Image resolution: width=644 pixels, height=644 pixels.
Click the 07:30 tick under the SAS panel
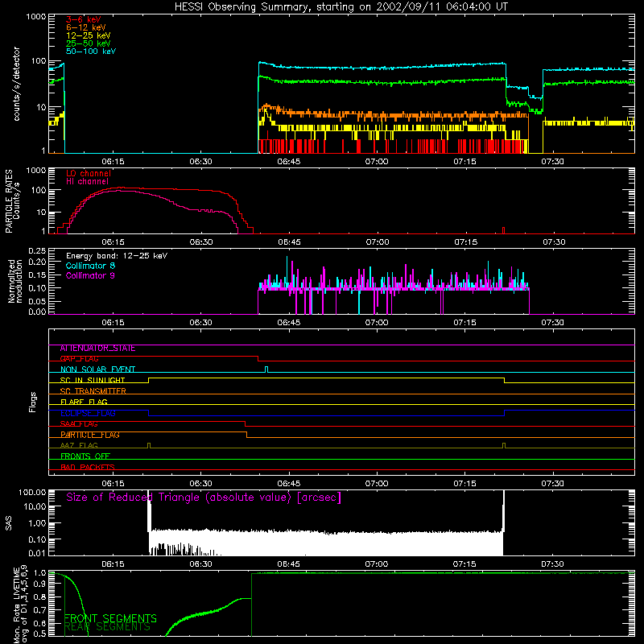[553, 564]
